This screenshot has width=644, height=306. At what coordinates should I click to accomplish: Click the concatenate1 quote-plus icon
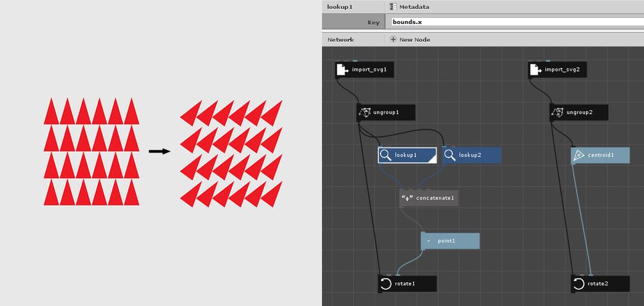(x=406, y=198)
